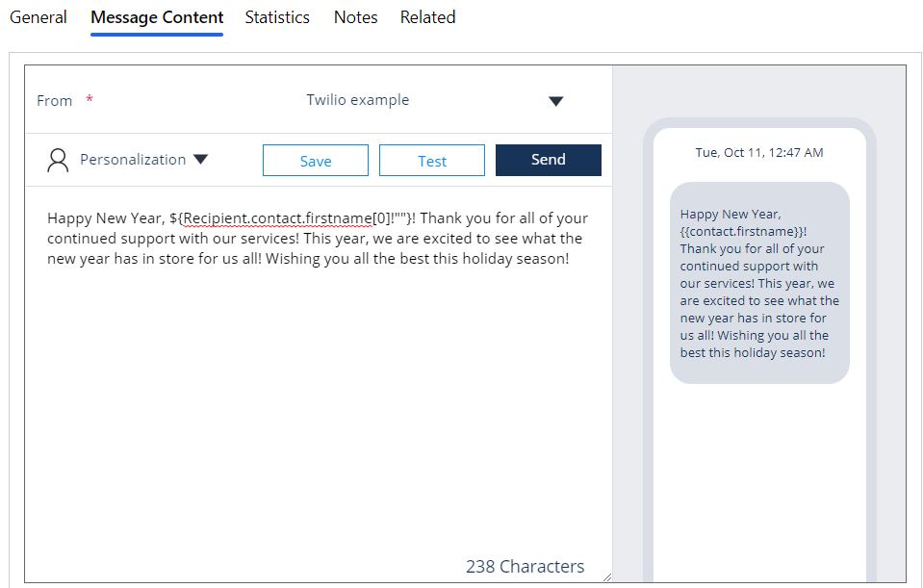Open the From sender dropdown arrow
This screenshot has width=923, height=588.
pyautogui.click(x=555, y=101)
